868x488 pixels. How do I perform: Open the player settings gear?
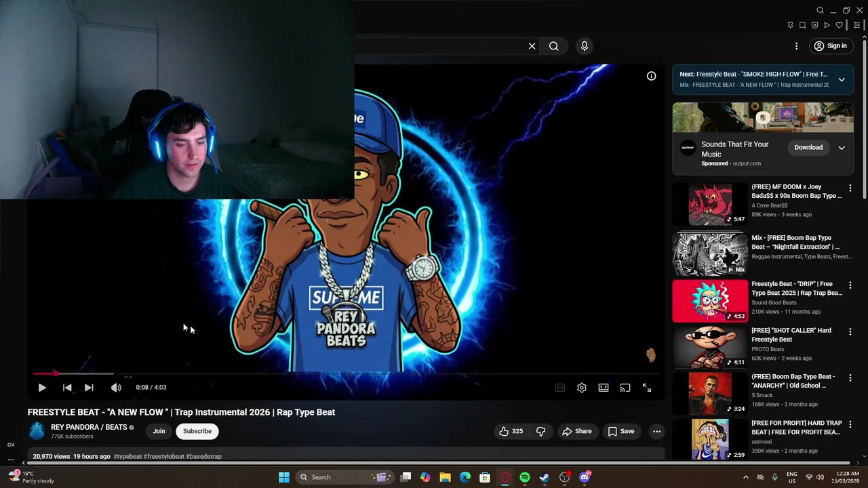582,388
